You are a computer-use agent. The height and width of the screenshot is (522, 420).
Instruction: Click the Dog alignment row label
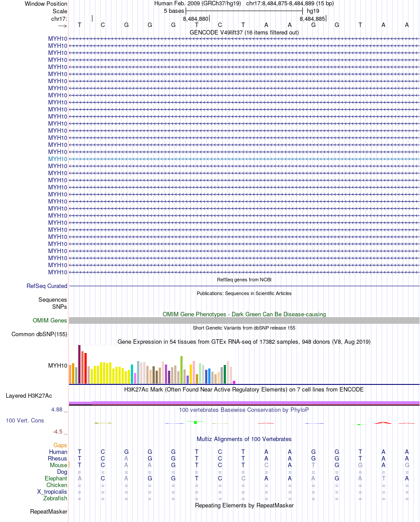click(62, 472)
